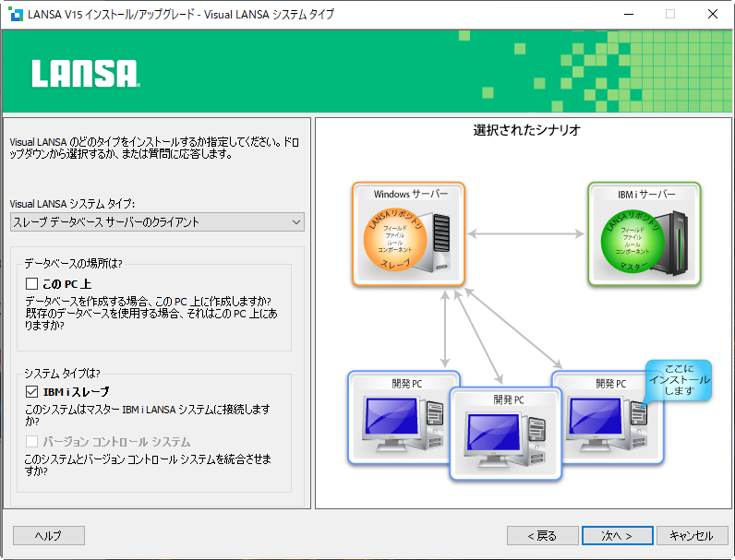Tick the この PC 上 checkbox
This screenshot has height=560, width=735.
click(32, 284)
